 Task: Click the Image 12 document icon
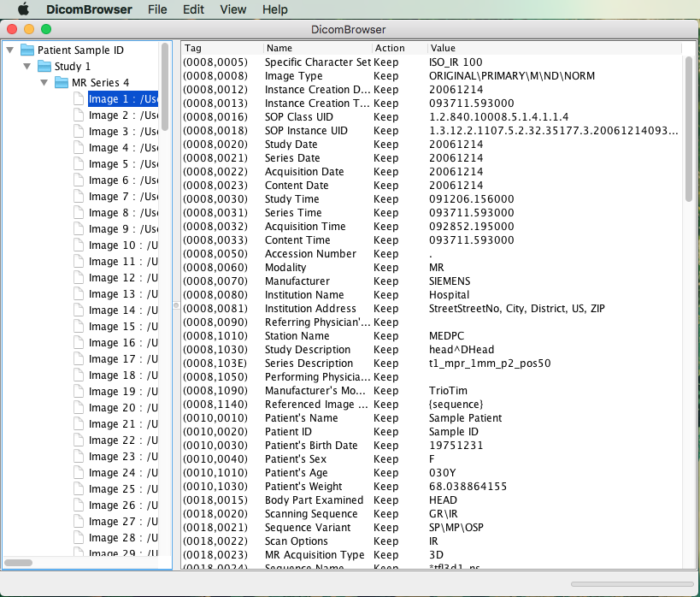point(79,278)
